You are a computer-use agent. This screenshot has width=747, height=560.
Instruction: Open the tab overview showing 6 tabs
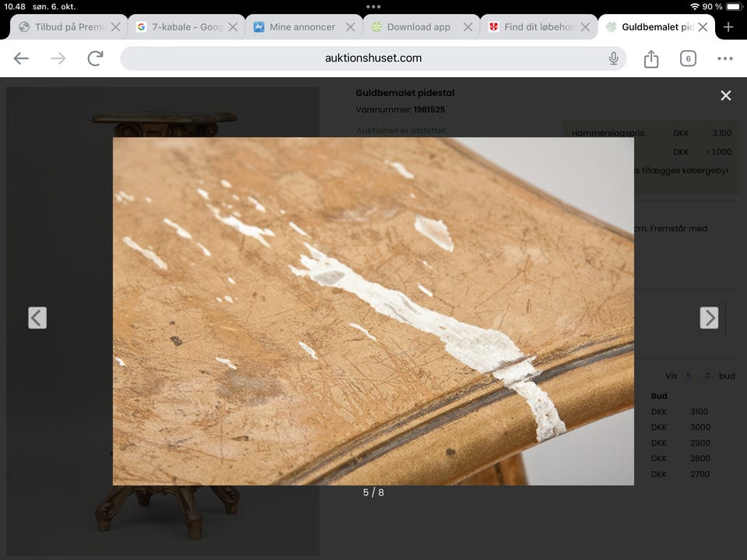[688, 58]
